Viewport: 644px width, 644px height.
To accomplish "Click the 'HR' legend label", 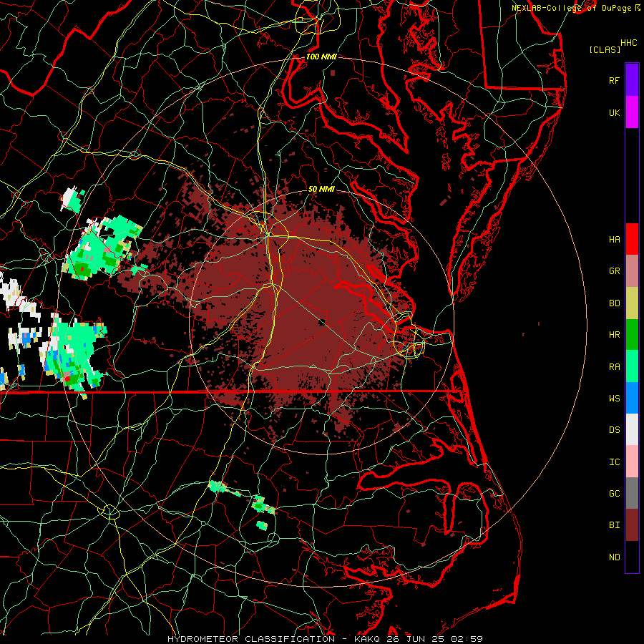I will click(x=614, y=335).
